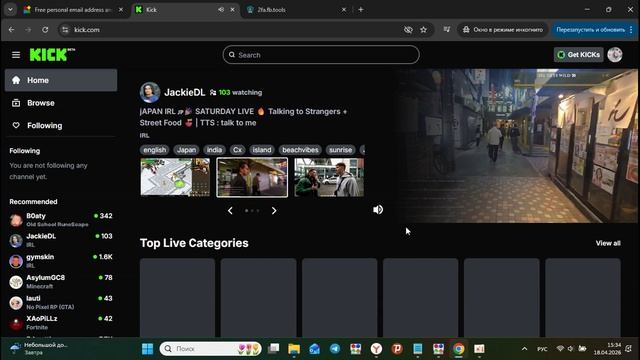Open File Explorer from the taskbar

point(294,349)
